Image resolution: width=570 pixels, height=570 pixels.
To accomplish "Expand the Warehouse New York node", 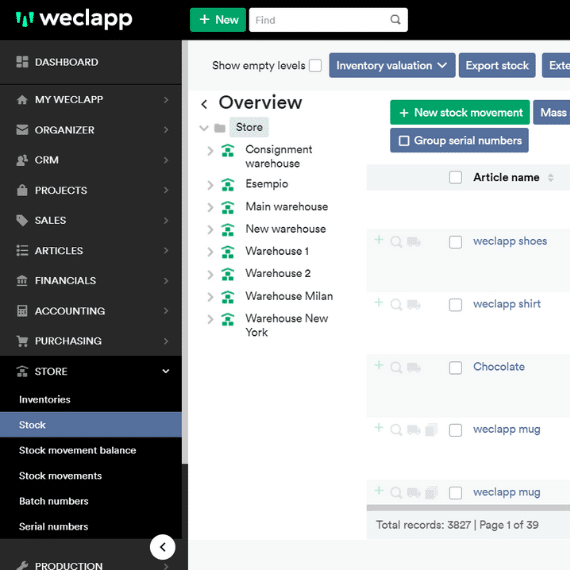I will coord(210,319).
